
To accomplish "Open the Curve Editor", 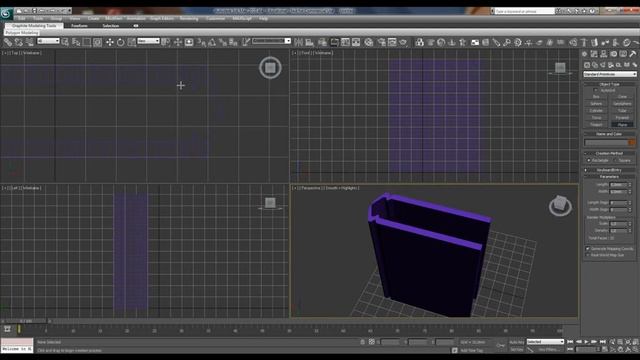I will coord(345,42).
